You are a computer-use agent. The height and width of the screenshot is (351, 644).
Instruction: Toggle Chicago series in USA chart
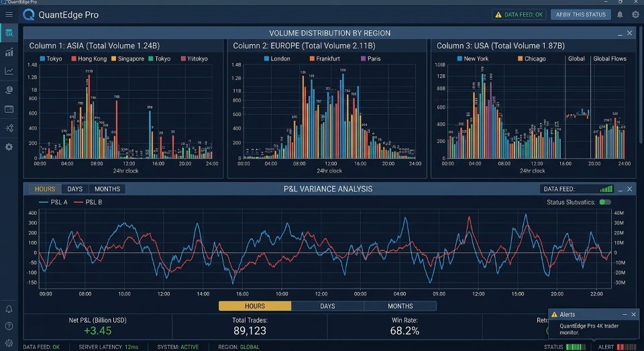click(531, 59)
